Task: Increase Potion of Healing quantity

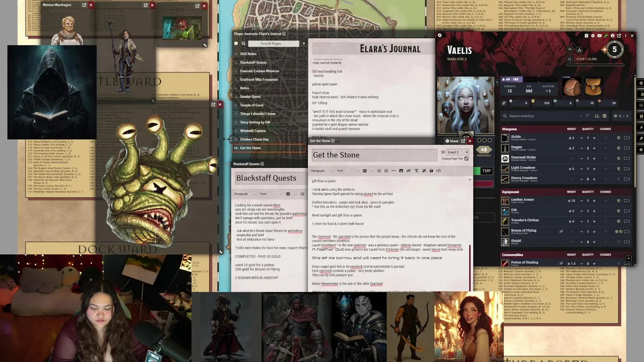Action: click(x=594, y=263)
